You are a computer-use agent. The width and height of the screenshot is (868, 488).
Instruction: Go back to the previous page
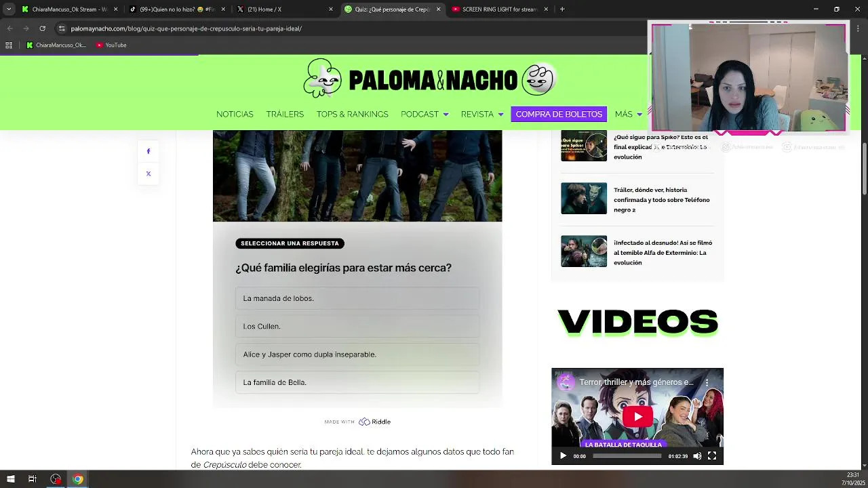9,28
